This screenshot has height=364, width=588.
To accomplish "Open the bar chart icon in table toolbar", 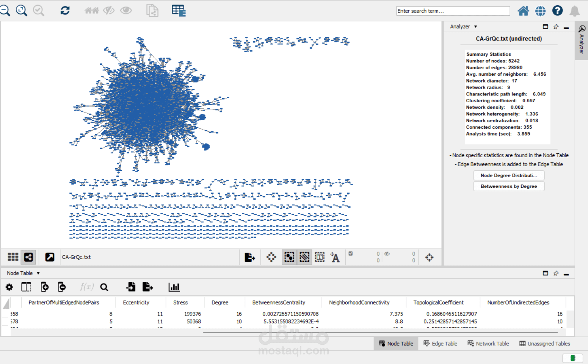I will [x=174, y=287].
